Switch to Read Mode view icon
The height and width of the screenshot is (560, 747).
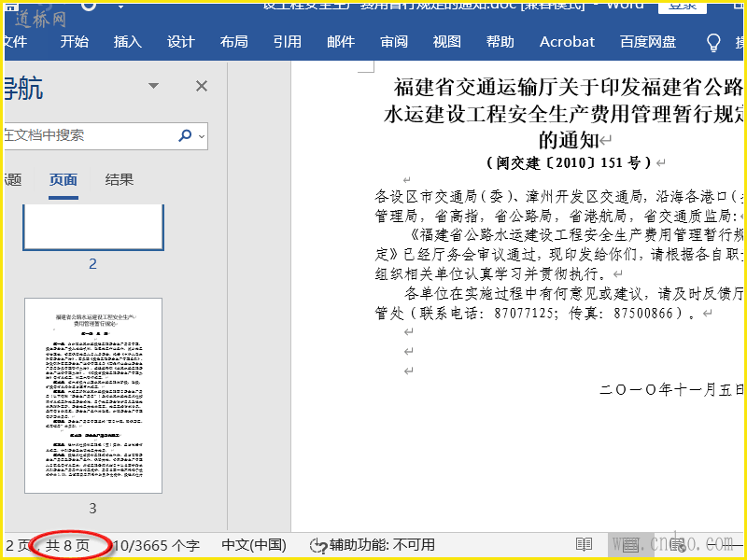pos(584,545)
